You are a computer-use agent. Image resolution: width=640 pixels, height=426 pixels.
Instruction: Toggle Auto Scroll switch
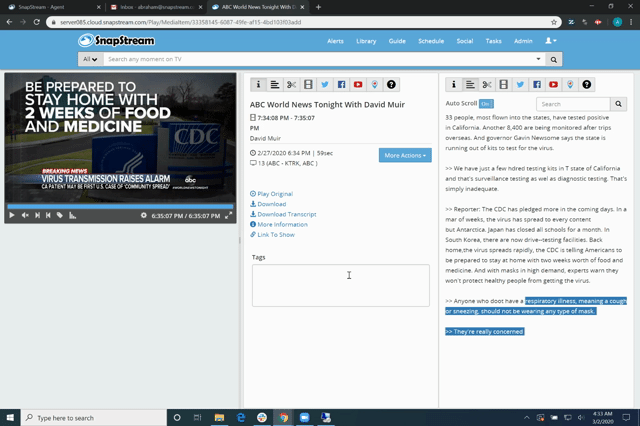[x=486, y=104]
